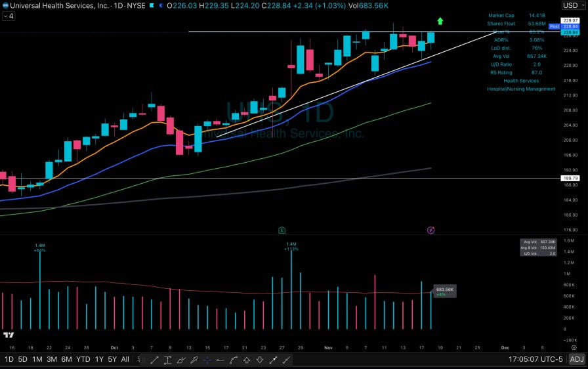The image size is (588, 369).
Task: Select the price range measure tool
Action: [x=167, y=360]
